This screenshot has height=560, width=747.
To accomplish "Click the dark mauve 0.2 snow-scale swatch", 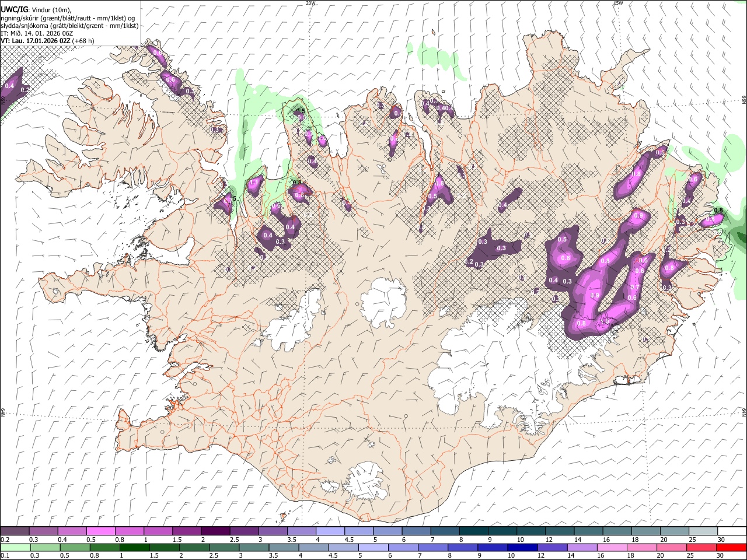I will [x=15, y=531].
